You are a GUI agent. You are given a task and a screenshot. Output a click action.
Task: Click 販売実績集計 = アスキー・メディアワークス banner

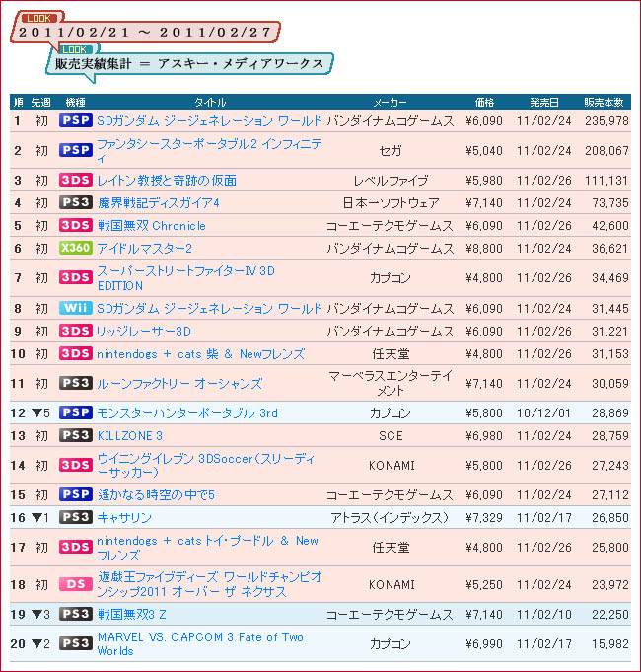point(189,64)
